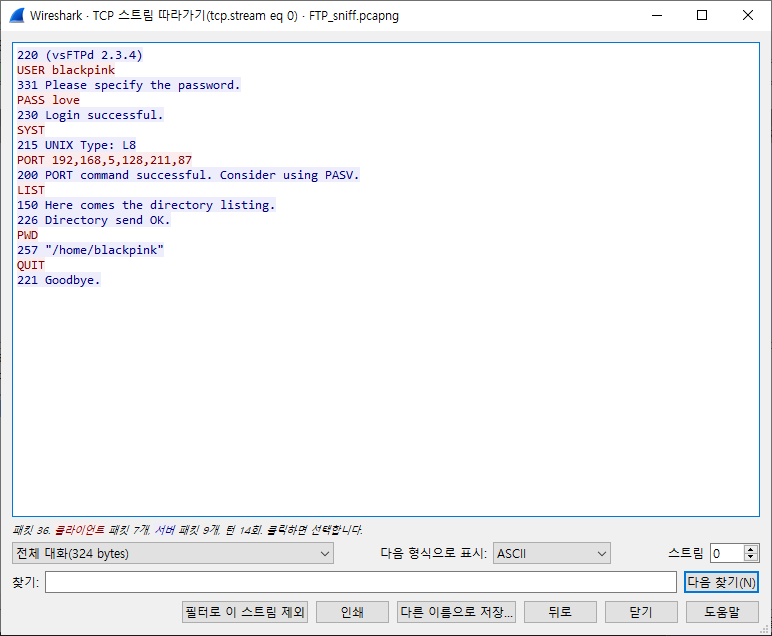Click the packet count status text (패킷 36)
The image size is (772, 636).
187,530
